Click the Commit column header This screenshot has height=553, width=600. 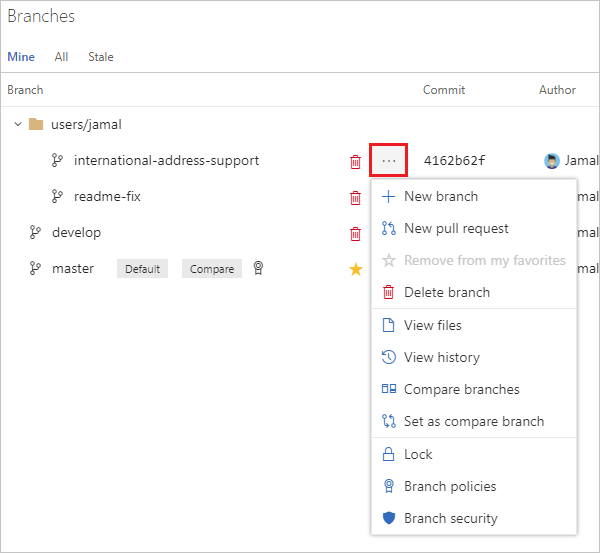tap(444, 90)
